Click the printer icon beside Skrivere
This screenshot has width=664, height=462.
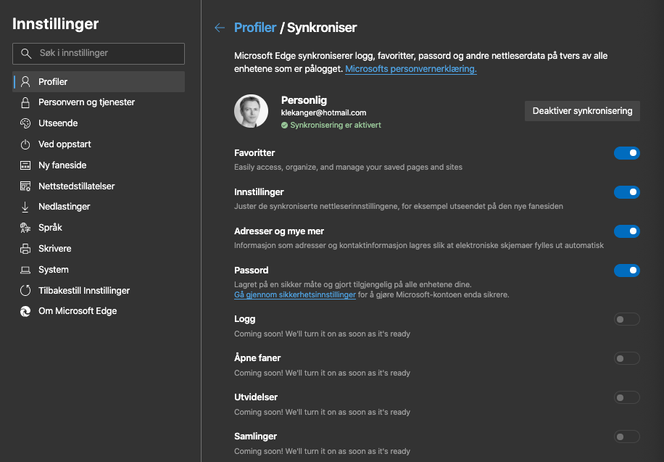pos(25,249)
